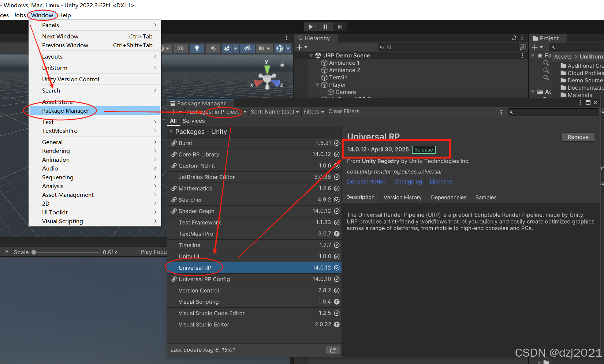
Task: Open Hierarchy search-in-window icon
Action: pyautogui.click(x=523, y=47)
